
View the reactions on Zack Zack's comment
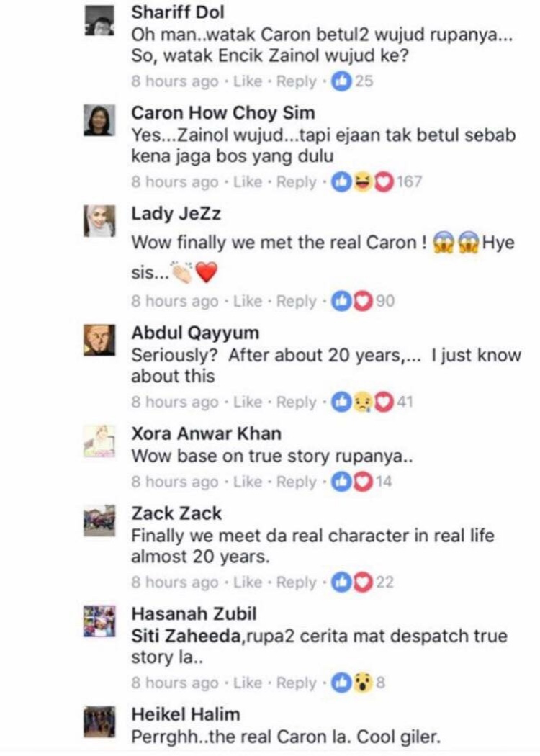(x=363, y=582)
